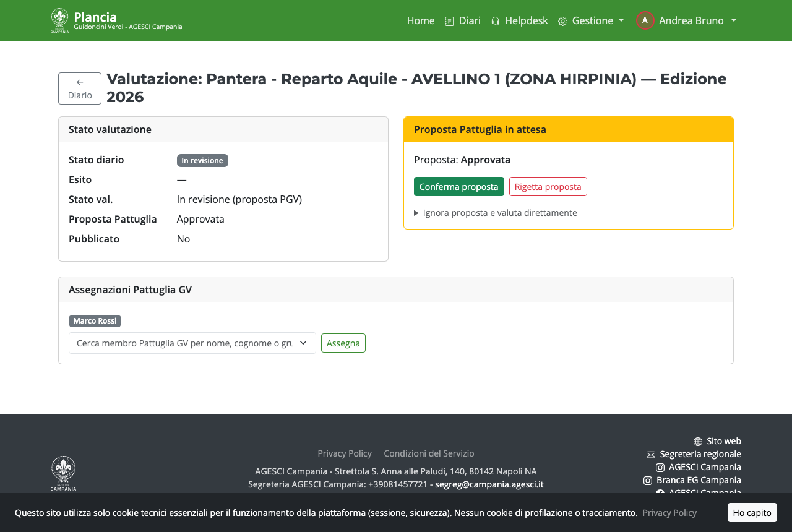
Task: Go back using the Diario button
Action: pyautogui.click(x=80, y=88)
